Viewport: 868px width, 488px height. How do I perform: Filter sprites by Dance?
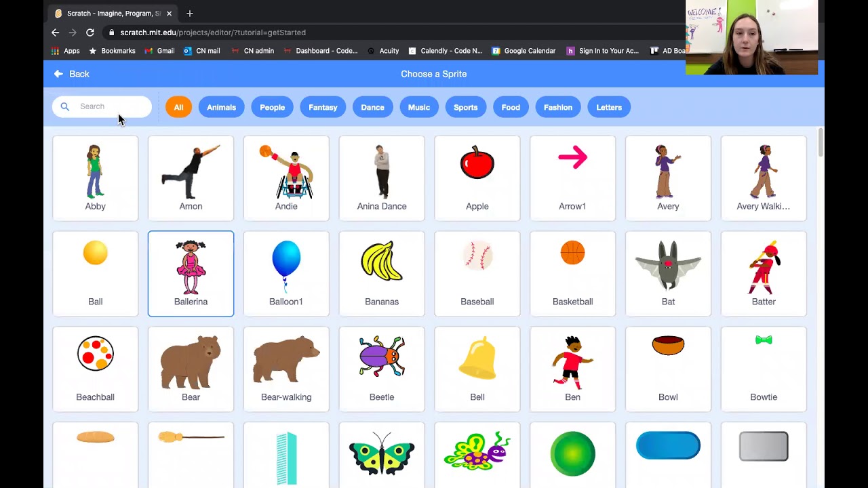372,107
